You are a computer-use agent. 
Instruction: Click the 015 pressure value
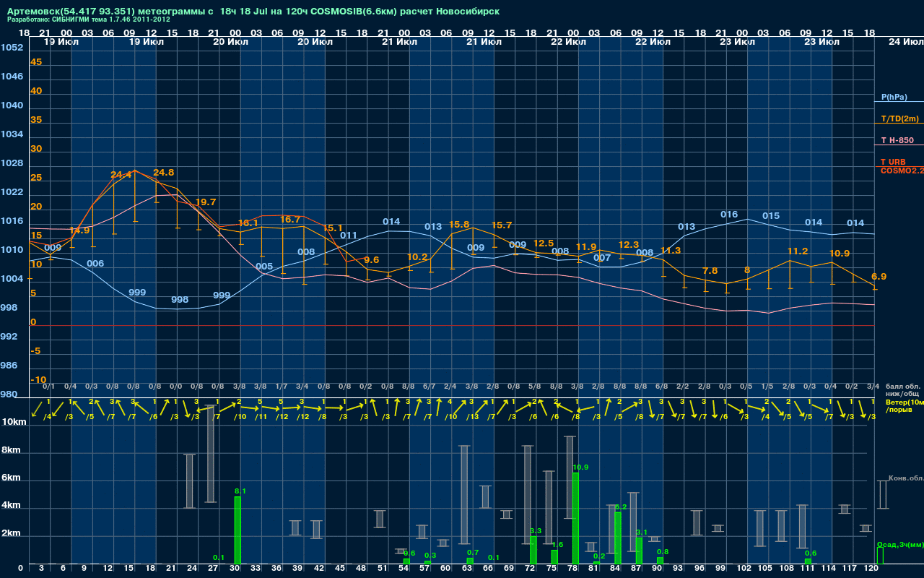[771, 216]
